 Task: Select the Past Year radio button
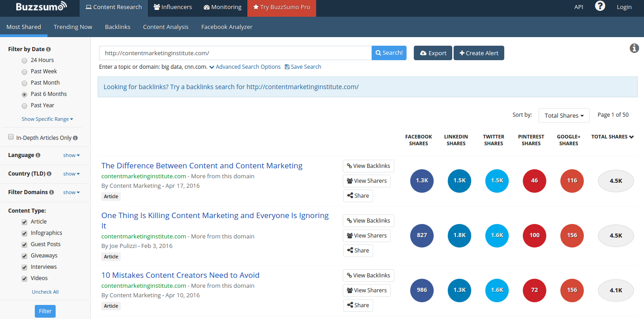click(24, 105)
